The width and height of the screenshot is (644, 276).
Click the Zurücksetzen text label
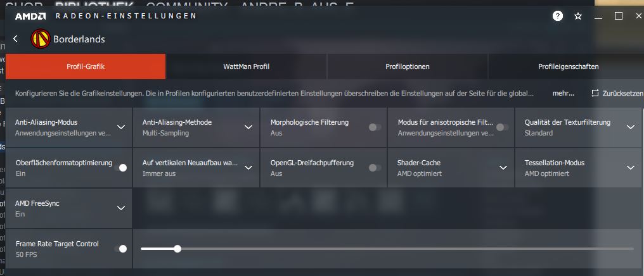point(622,94)
